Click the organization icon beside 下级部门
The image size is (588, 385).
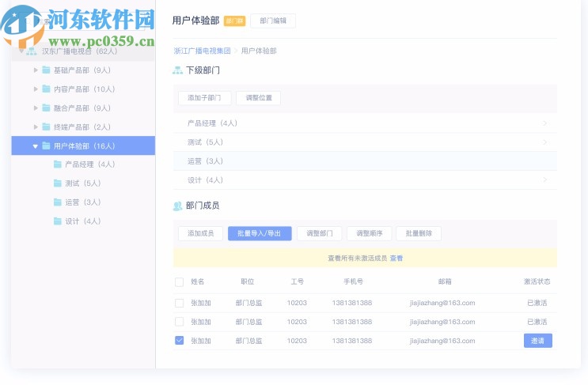[x=177, y=70]
